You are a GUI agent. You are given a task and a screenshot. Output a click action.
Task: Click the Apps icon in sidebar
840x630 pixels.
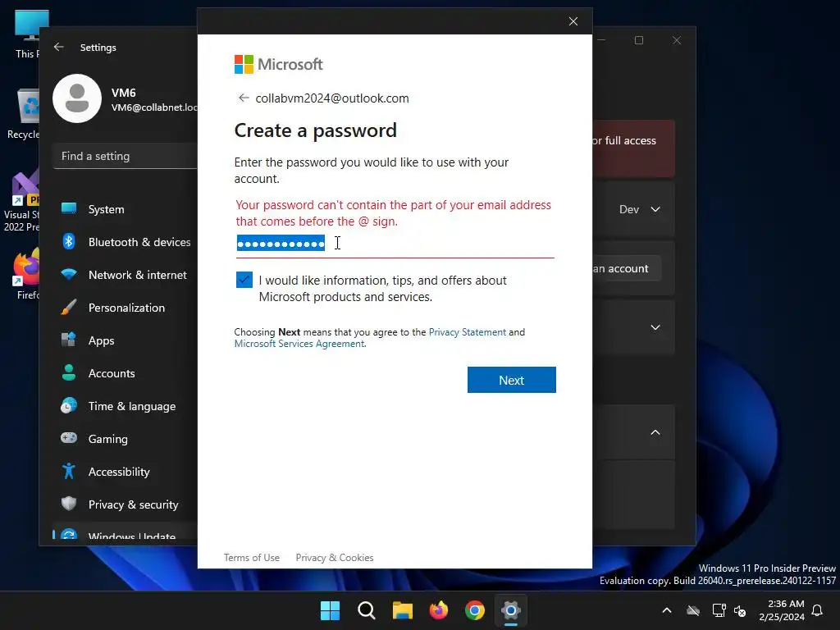pyautogui.click(x=69, y=340)
